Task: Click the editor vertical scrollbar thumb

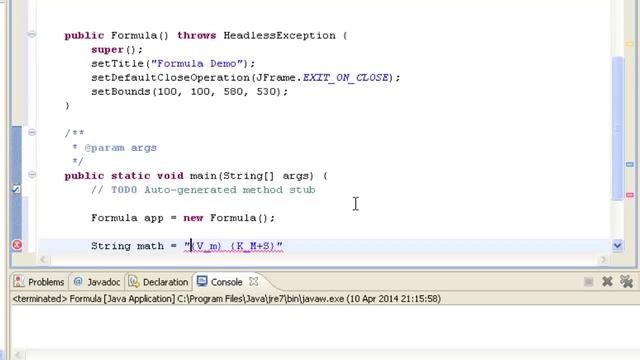Action: click(618, 128)
